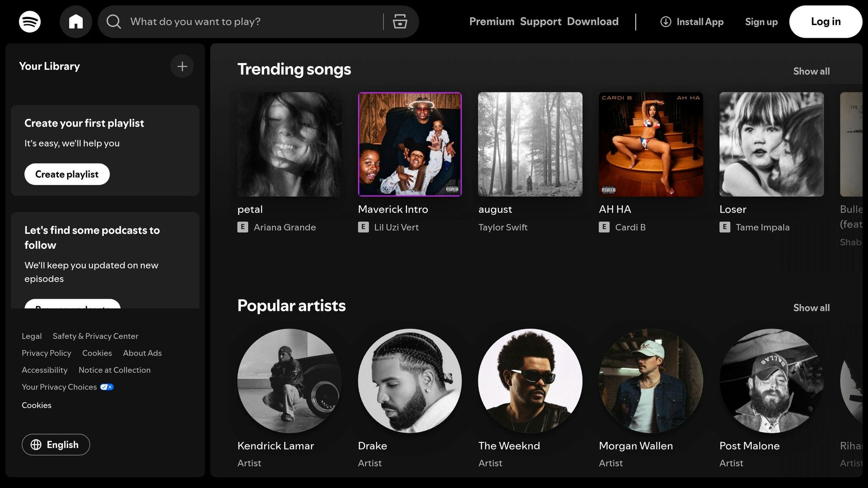Image resolution: width=868 pixels, height=488 pixels.
Task: Click the 'Trending songs' heading
Action: [x=294, y=69]
